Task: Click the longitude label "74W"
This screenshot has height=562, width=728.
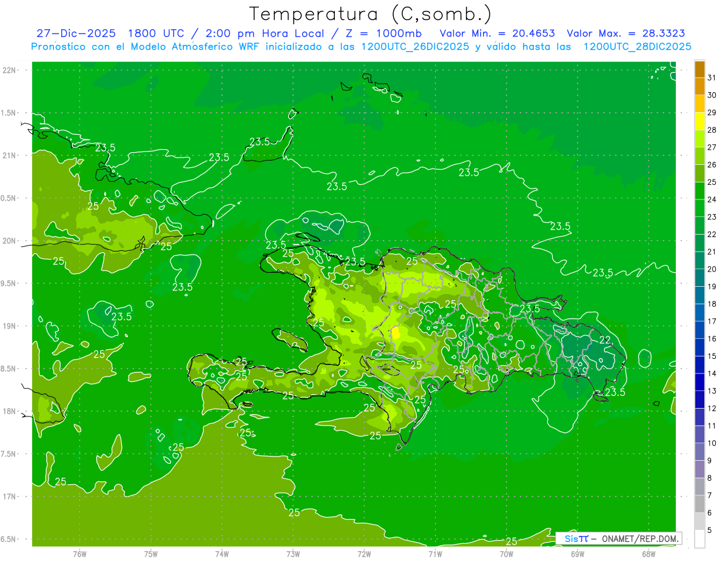Action: click(x=222, y=554)
